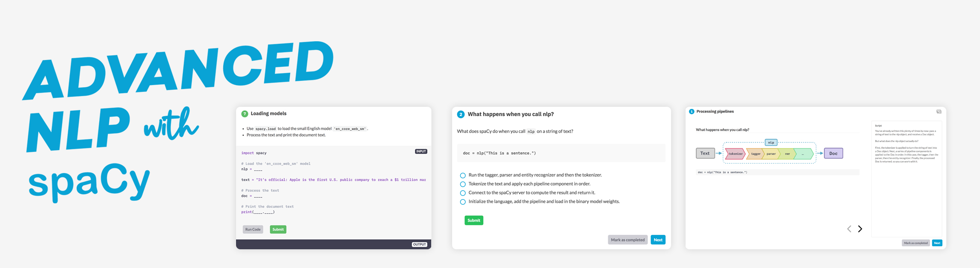The height and width of the screenshot is (268, 980).
Task: Click the nlp label above the pipeline
Action: [770, 142]
